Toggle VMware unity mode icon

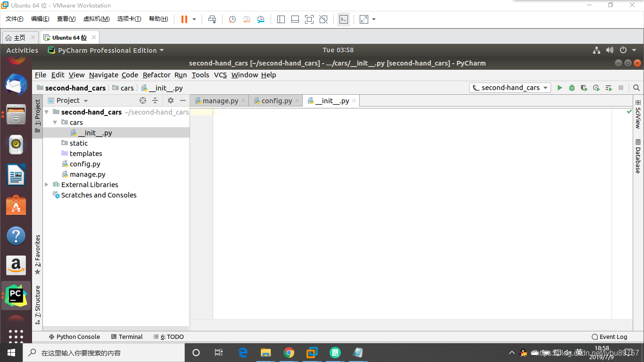pyautogui.click(x=323, y=19)
